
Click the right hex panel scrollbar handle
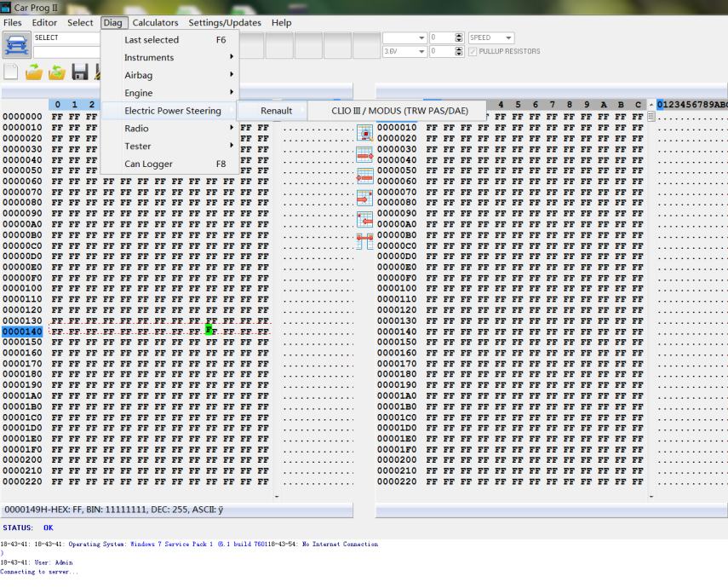(x=651, y=117)
